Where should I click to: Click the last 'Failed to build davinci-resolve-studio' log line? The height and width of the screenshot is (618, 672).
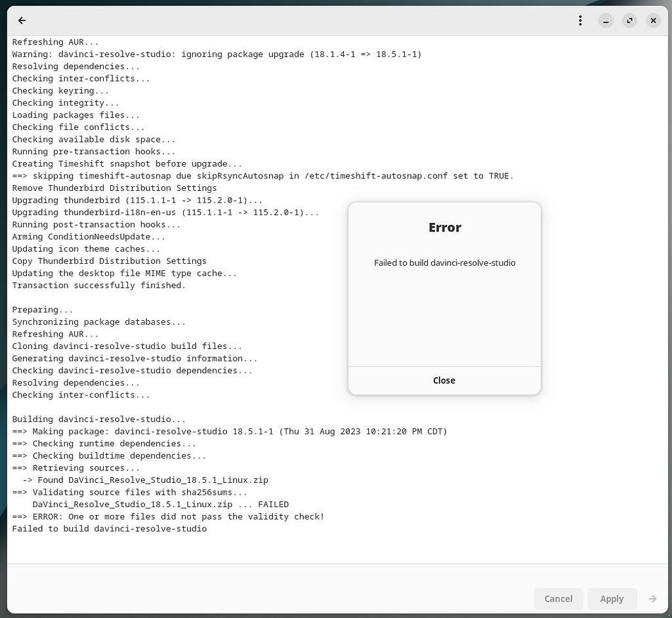coord(110,529)
